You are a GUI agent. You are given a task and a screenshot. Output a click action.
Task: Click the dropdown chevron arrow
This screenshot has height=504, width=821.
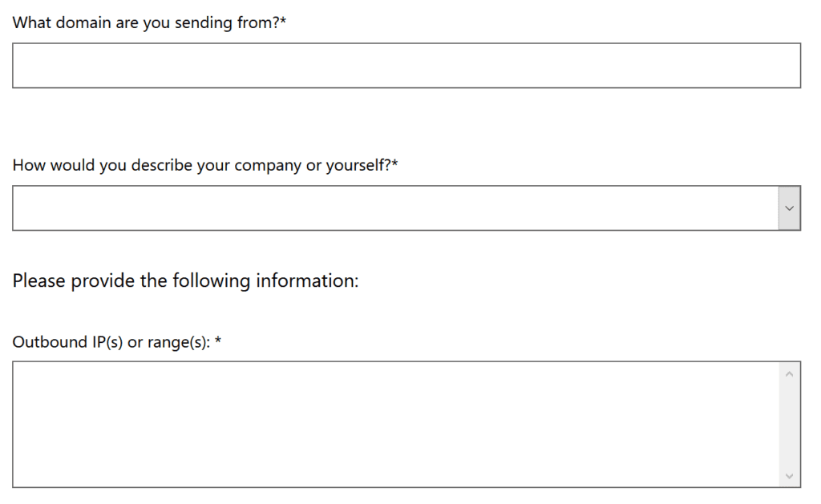click(x=789, y=208)
